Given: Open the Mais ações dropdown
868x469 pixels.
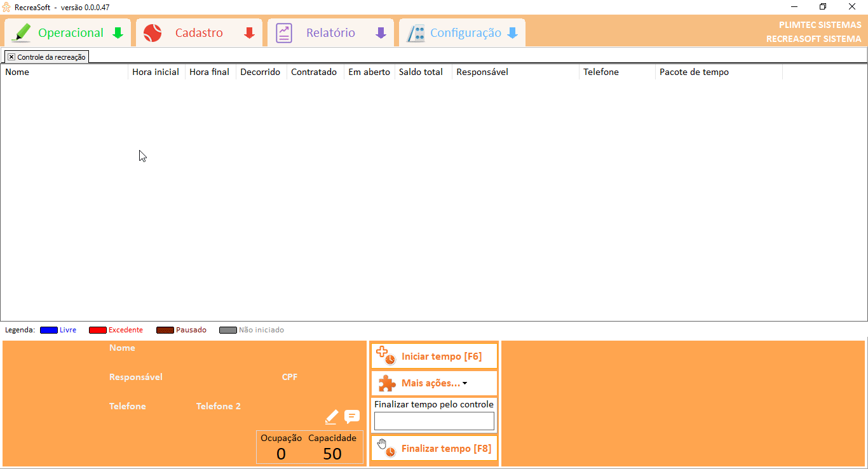Looking at the screenshot, I should (434, 383).
